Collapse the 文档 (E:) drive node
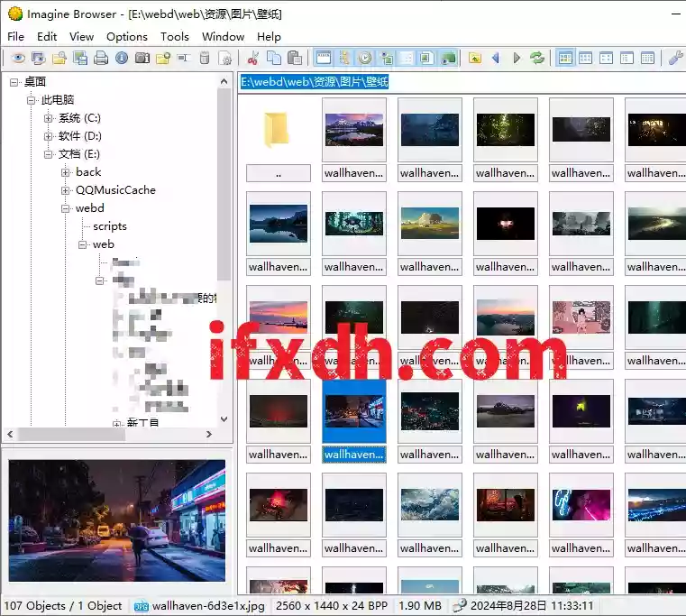Viewport: 686px width, 616px height. 49,154
